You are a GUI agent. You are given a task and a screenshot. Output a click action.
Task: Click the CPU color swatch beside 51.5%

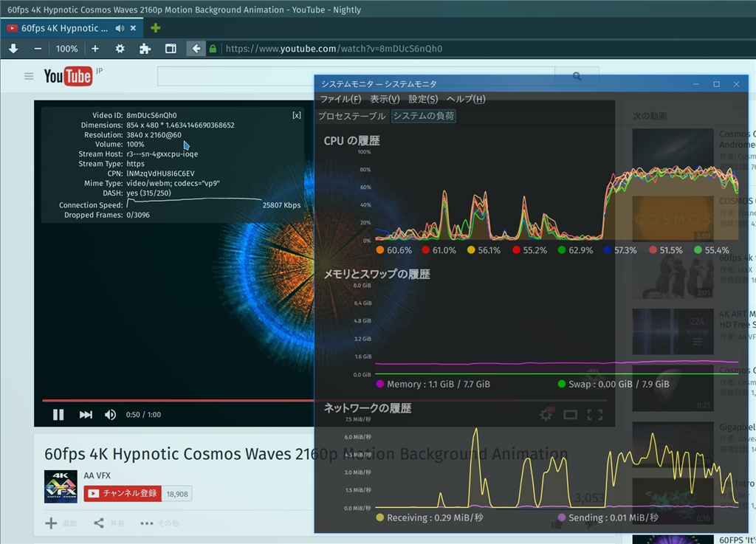point(653,250)
